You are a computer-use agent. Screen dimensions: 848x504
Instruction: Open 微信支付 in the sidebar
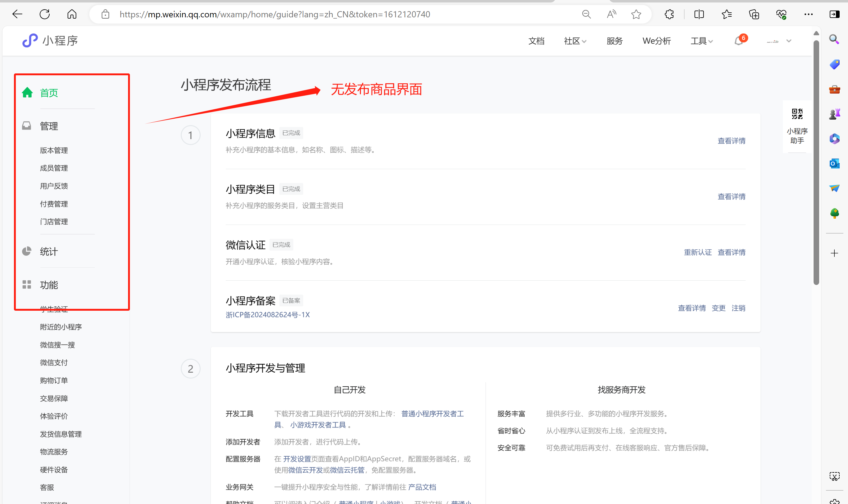54,363
